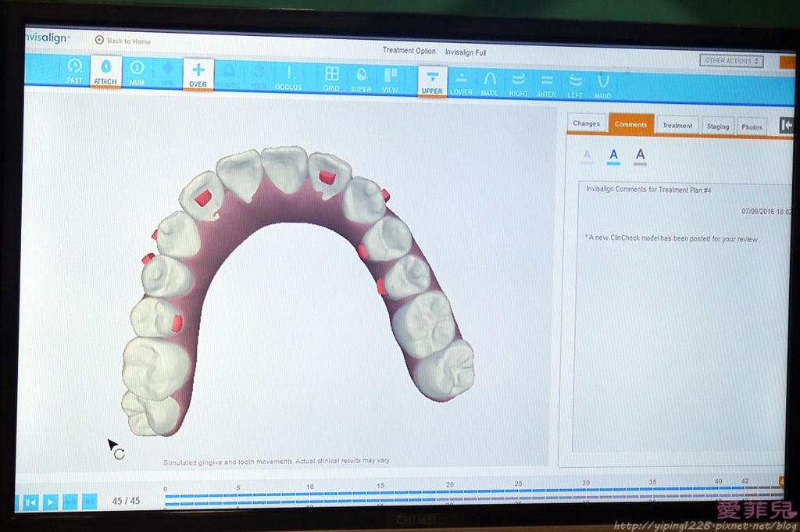This screenshot has height=532, width=800.
Task: Click the Invisalign logo
Action: click(x=47, y=37)
